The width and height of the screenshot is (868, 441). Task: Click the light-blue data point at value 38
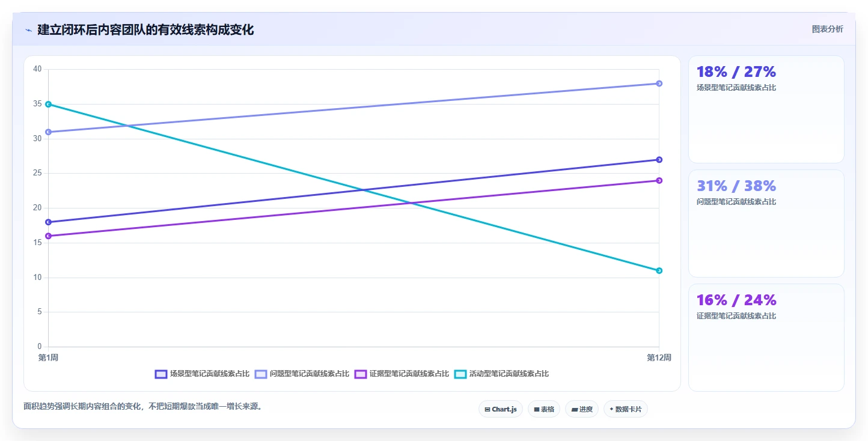pos(659,84)
